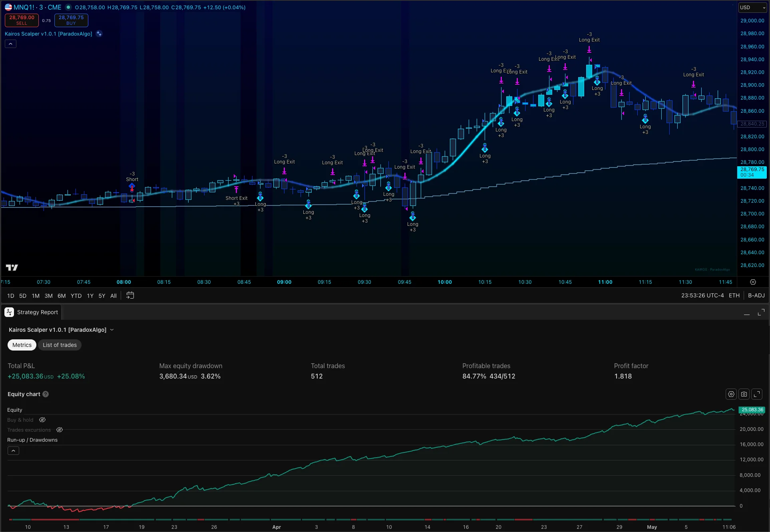The height and width of the screenshot is (532, 770).
Task: Click the 10:00 time axis label
Action: (445, 282)
